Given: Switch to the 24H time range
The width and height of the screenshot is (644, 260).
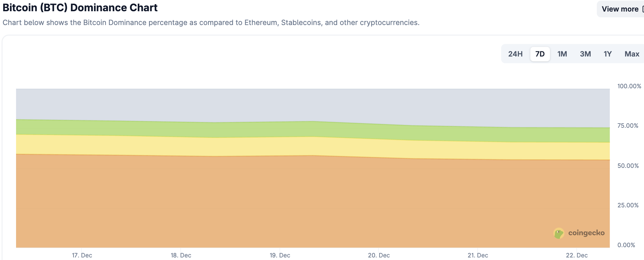Looking at the screenshot, I should pos(515,54).
